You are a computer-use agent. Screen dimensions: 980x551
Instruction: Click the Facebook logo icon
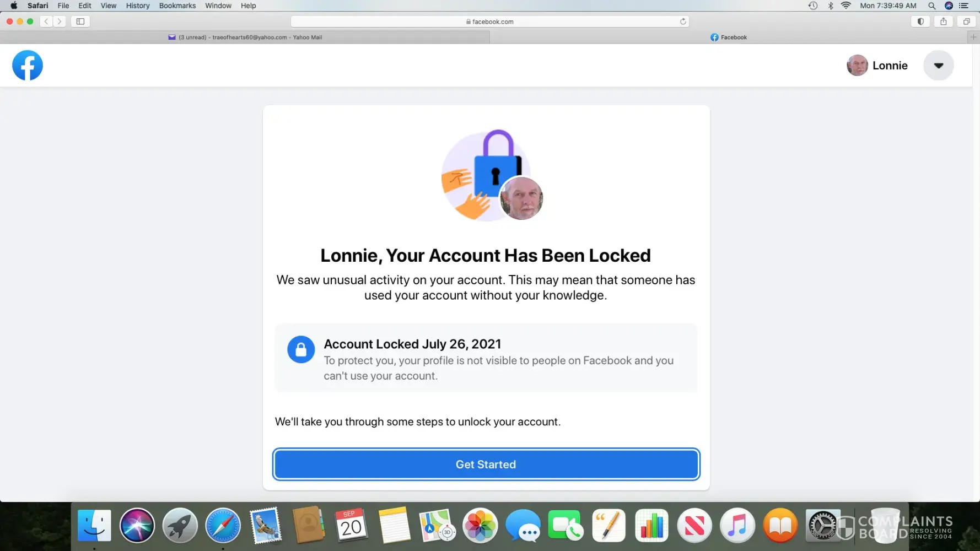pyautogui.click(x=28, y=66)
